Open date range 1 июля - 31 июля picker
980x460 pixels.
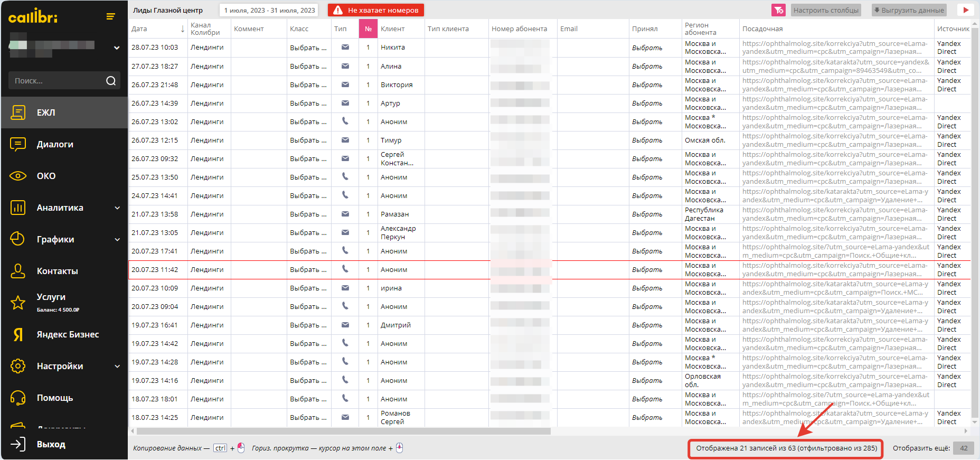click(x=269, y=10)
